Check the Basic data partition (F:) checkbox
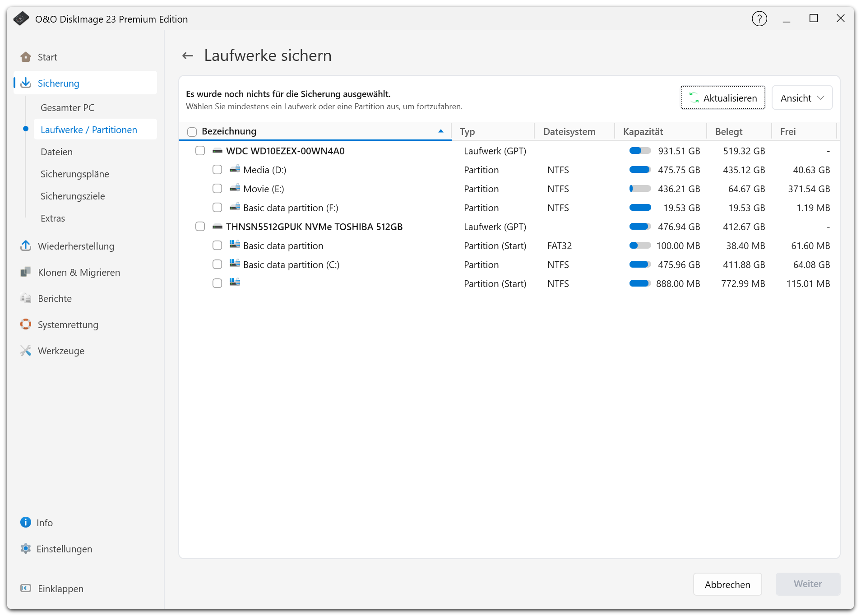The width and height of the screenshot is (861, 616). click(217, 208)
